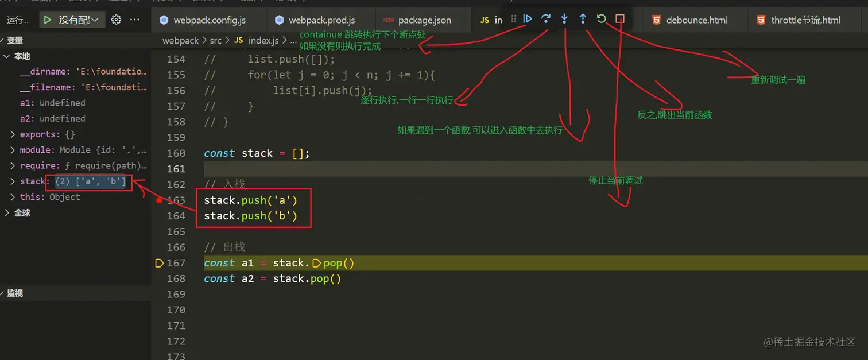Click the Step Over debug icon

click(546, 19)
